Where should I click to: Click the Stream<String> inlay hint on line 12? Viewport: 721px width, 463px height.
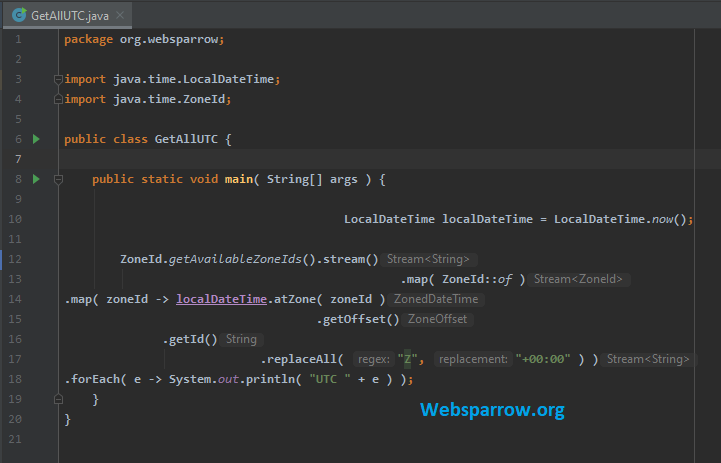pyautogui.click(x=428, y=259)
